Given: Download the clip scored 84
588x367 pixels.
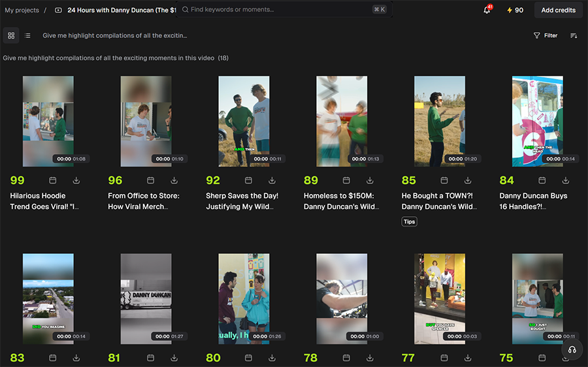Looking at the screenshot, I should (x=566, y=180).
